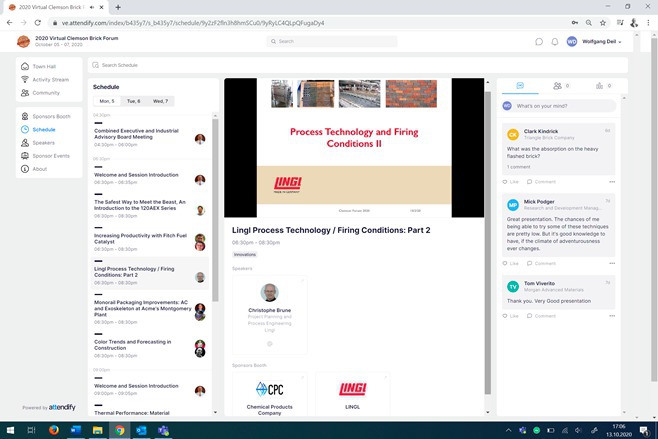Screen dimensions: 658x439
Task: Go back in browser
Action: [9, 23]
